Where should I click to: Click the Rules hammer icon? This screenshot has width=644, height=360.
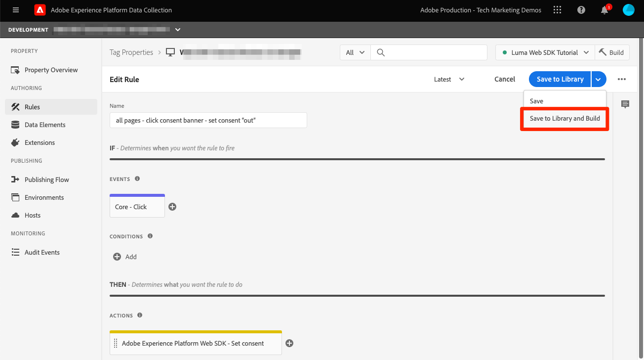15,107
